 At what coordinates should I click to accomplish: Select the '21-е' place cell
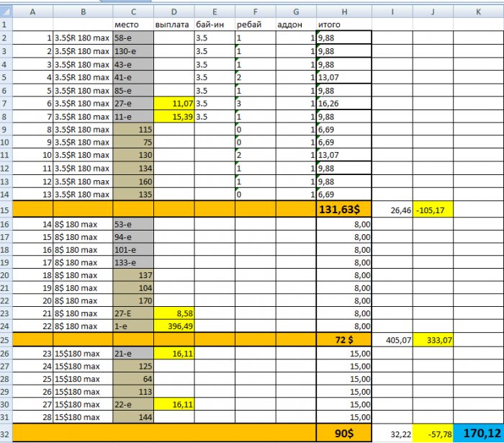click(x=133, y=354)
